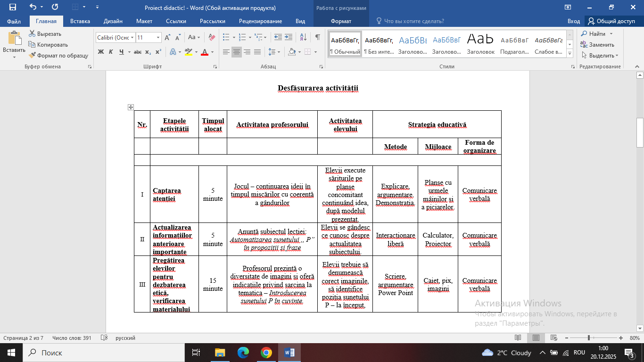
Task: Clear all formatting with the eraser icon
Action: (x=211, y=37)
